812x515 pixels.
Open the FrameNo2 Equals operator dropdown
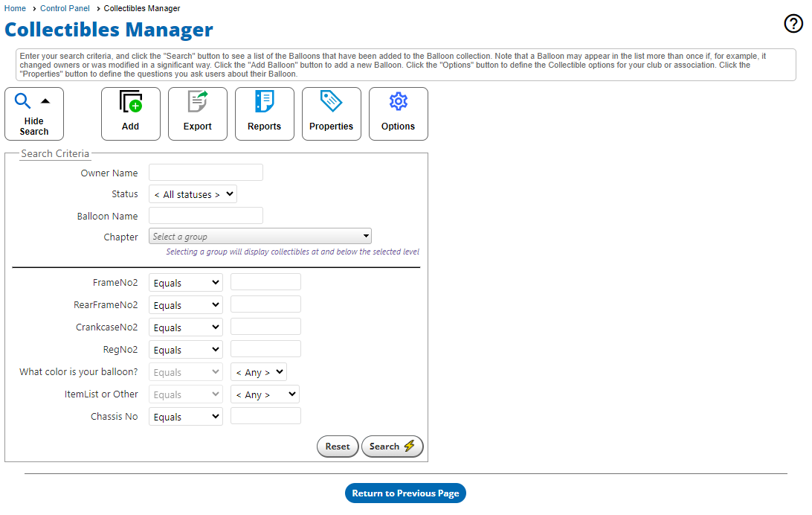186,283
